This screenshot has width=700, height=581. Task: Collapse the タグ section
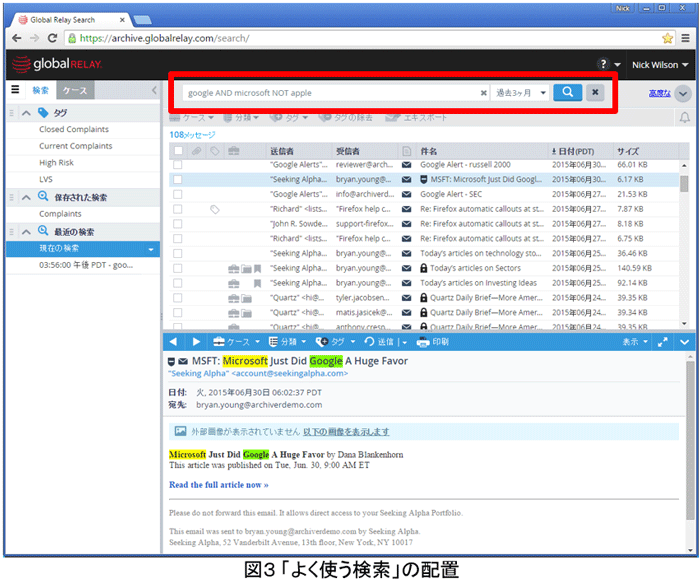(x=26, y=113)
